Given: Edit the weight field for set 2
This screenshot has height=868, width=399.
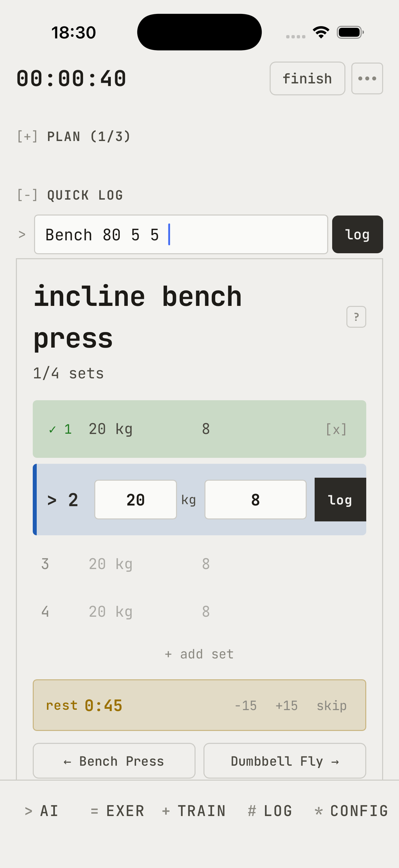Looking at the screenshot, I should [x=135, y=500].
